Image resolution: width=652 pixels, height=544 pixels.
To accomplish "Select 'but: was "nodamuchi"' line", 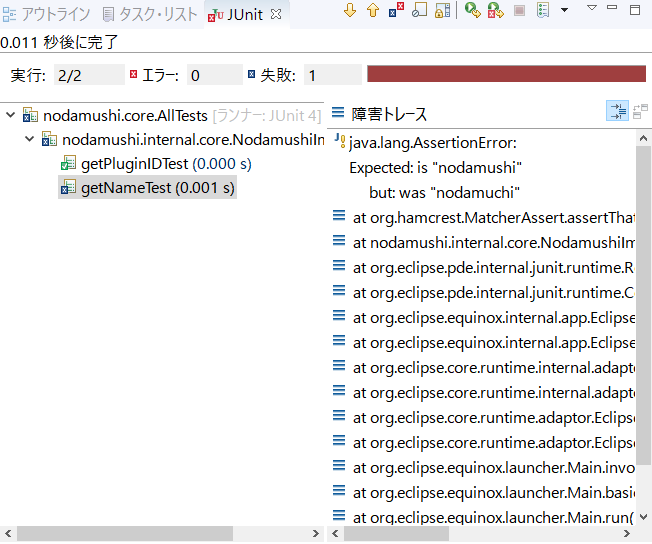I will pos(445,193).
